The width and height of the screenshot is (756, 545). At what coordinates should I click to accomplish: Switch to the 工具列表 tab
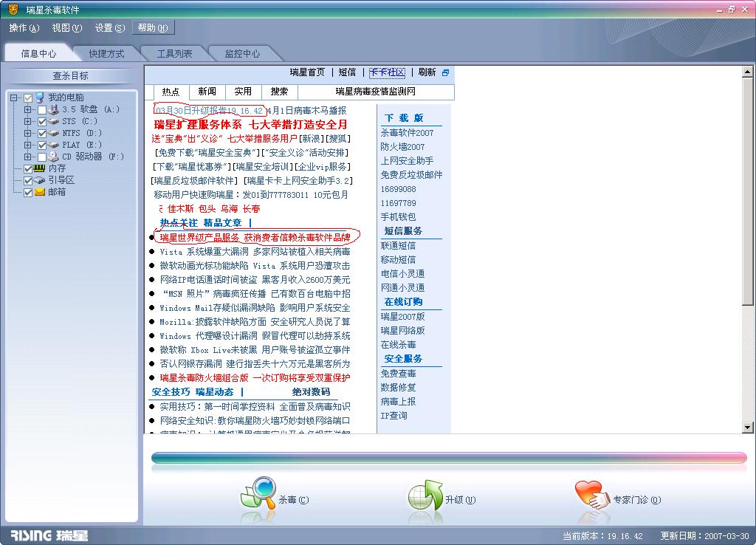pyautogui.click(x=174, y=53)
